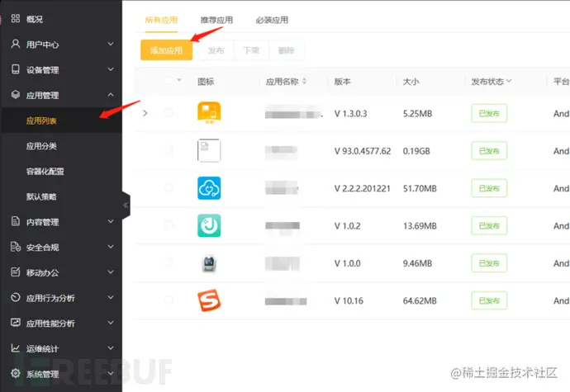Click the 版本 column header
Image resolution: width=570 pixels, height=392 pixels.
click(343, 82)
